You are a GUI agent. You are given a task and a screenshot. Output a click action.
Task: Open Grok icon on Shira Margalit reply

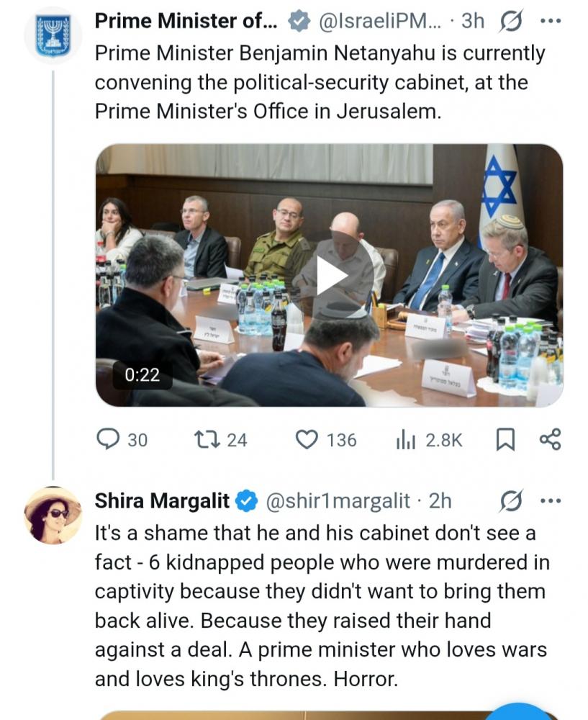pos(510,500)
